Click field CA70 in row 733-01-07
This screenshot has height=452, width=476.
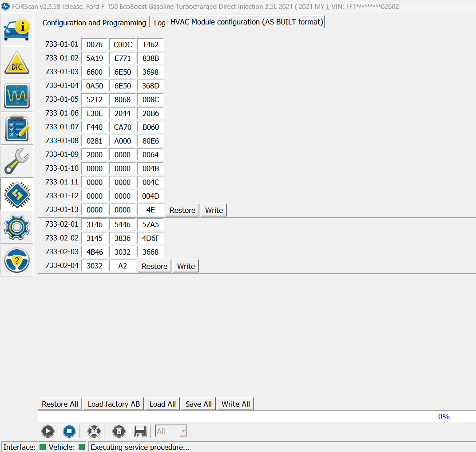pos(123,127)
